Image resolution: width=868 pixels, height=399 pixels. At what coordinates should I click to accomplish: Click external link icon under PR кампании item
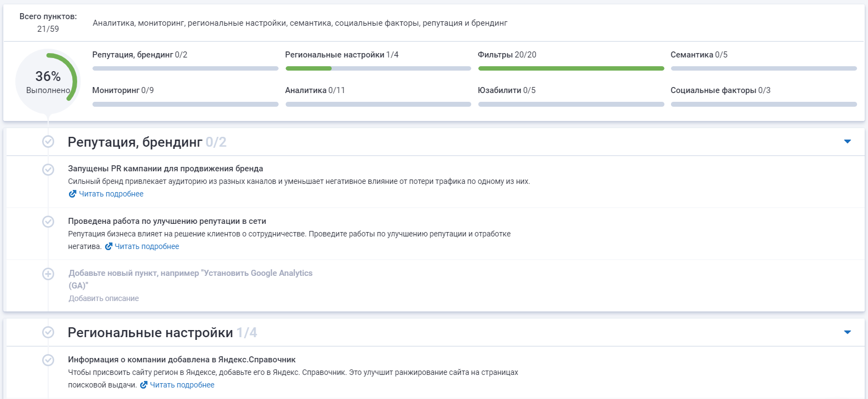click(x=72, y=194)
